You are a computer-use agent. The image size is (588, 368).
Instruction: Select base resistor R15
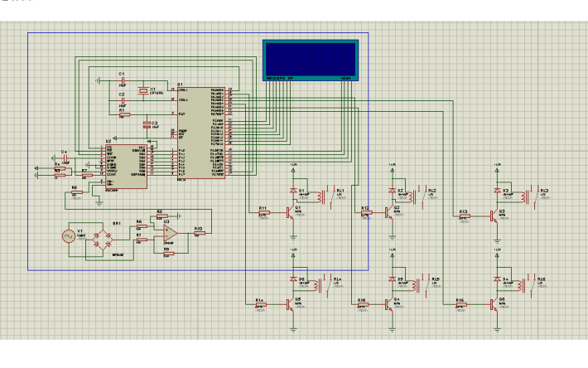click(363, 305)
